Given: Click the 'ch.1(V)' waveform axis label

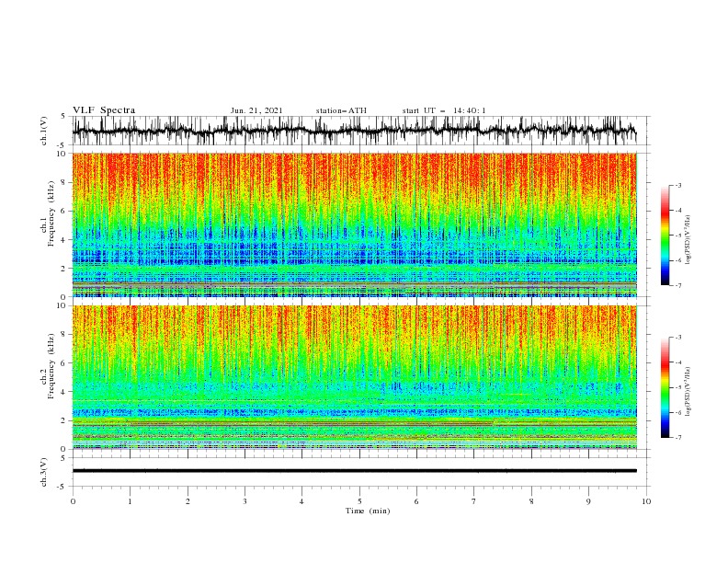Looking at the screenshot, I should pos(44,131).
